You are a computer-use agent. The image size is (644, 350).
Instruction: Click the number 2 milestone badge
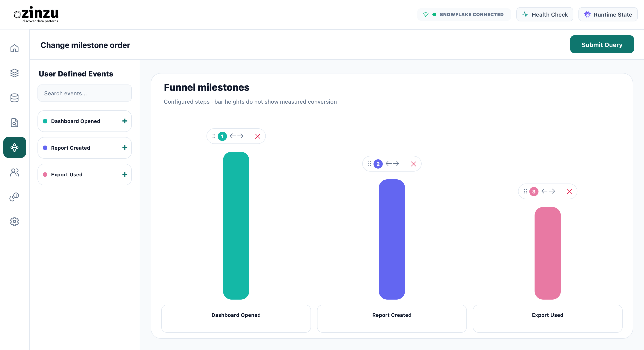tap(378, 164)
